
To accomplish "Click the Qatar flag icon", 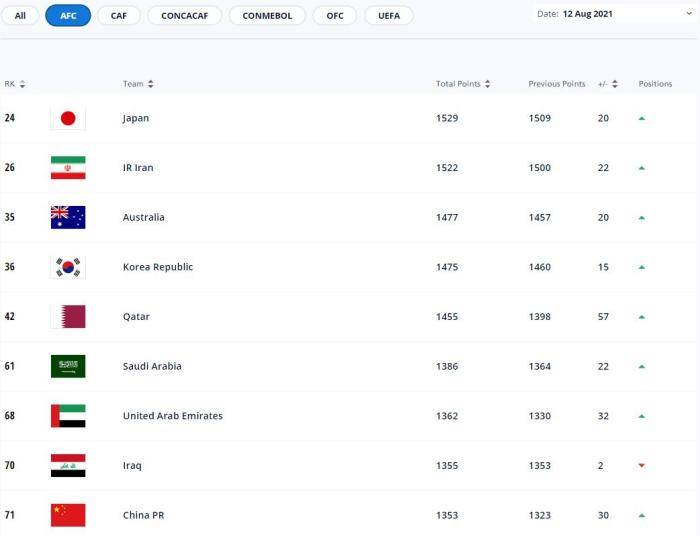I will coord(68,317).
